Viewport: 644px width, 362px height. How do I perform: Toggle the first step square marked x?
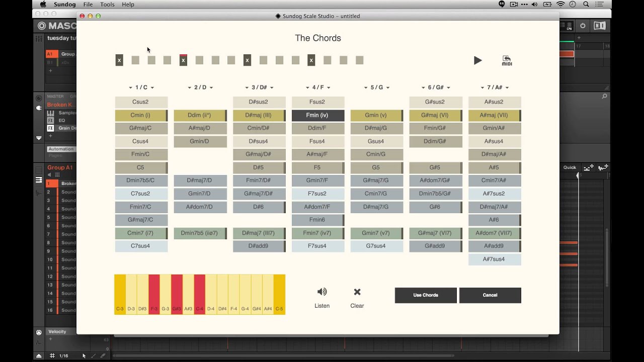point(119,60)
